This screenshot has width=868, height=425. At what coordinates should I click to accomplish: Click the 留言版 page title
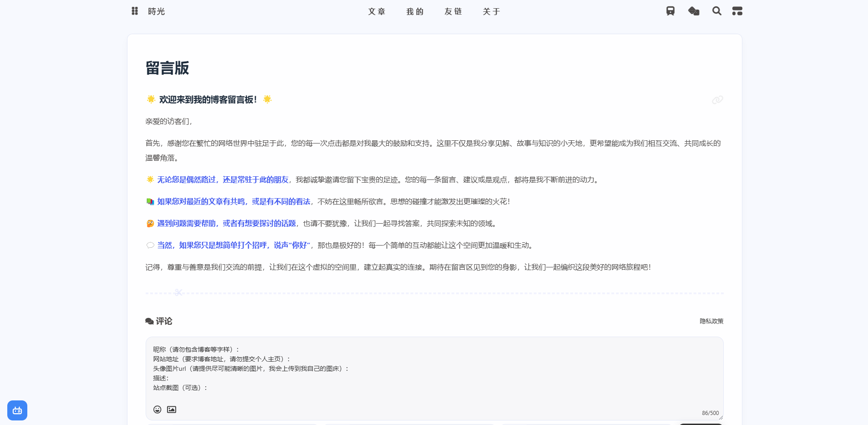pyautogui.click(x=167, y=68)
